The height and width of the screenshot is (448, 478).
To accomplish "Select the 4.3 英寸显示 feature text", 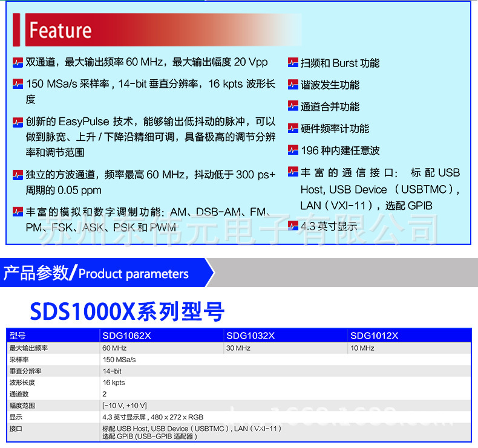I will coord(329,226).
